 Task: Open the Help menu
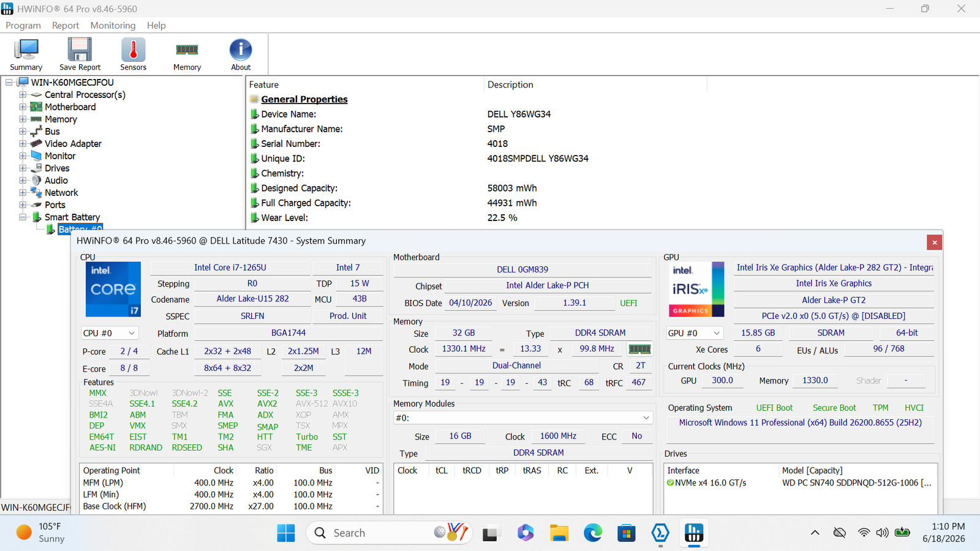click(156, 26)
